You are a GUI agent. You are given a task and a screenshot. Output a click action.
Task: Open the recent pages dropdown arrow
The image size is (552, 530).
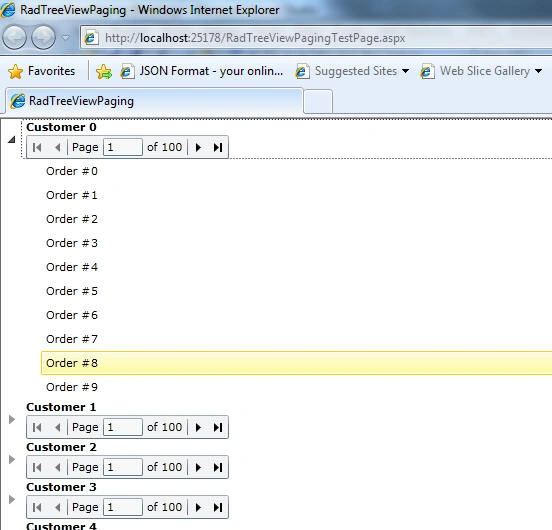[66, 37]
